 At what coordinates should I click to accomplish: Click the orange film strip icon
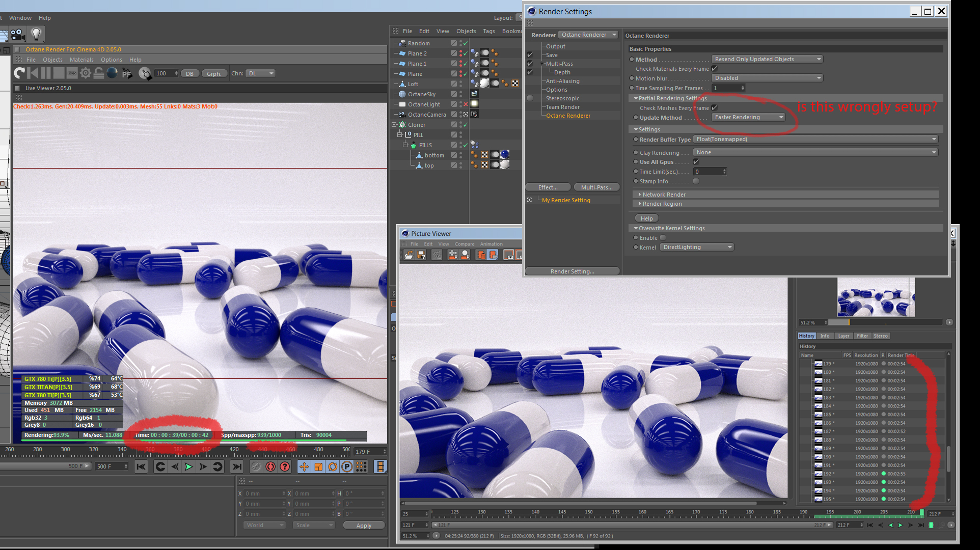click(x=380, y=466)
